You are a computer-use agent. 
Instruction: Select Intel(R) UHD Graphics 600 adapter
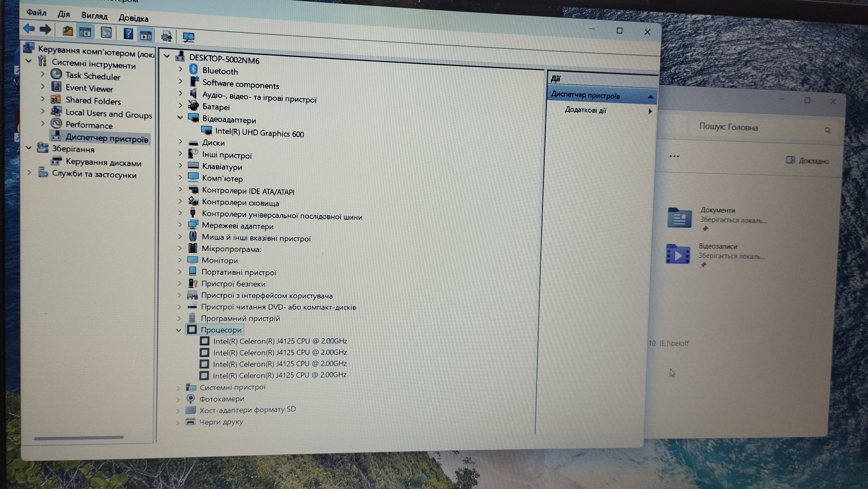pos(259,133)
